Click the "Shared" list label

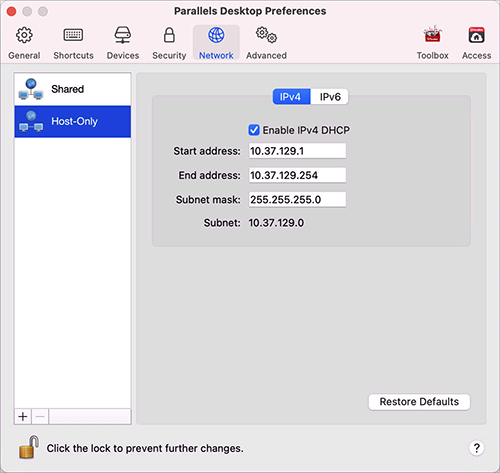pyautogui.click(x=67, y=89)
